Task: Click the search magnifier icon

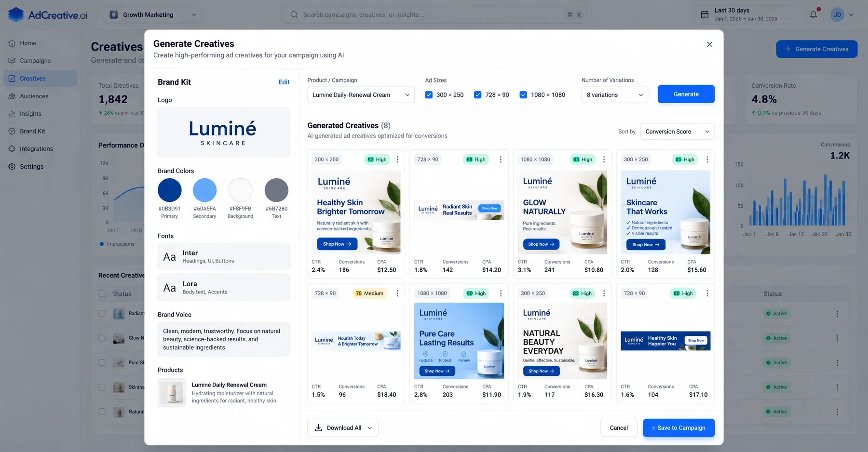Action: click(294, 14)
